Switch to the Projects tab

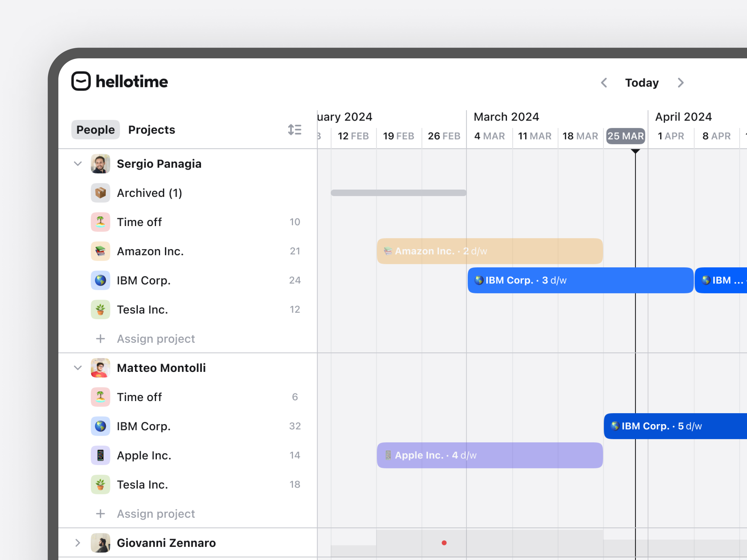coord(151,130)
